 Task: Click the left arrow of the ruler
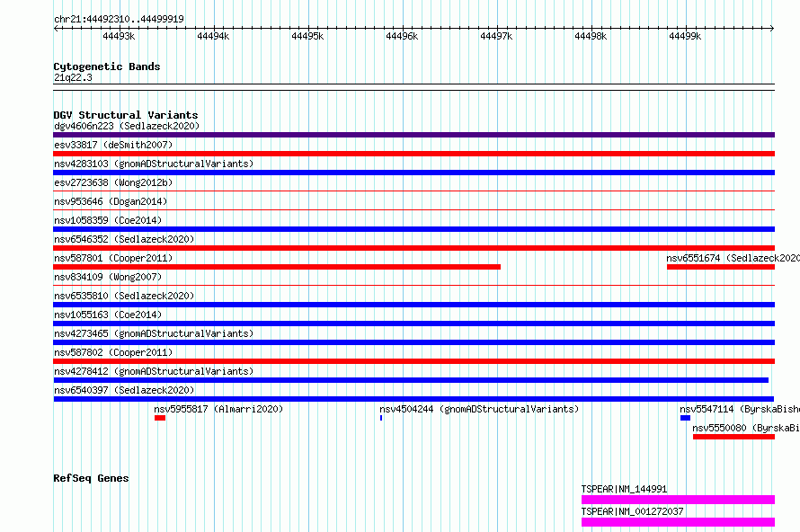point(56,29)
